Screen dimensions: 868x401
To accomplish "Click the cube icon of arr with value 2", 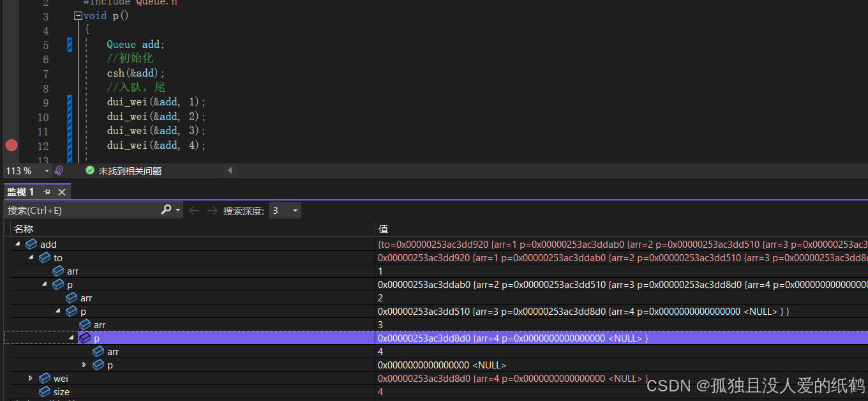I will [71, 298].
